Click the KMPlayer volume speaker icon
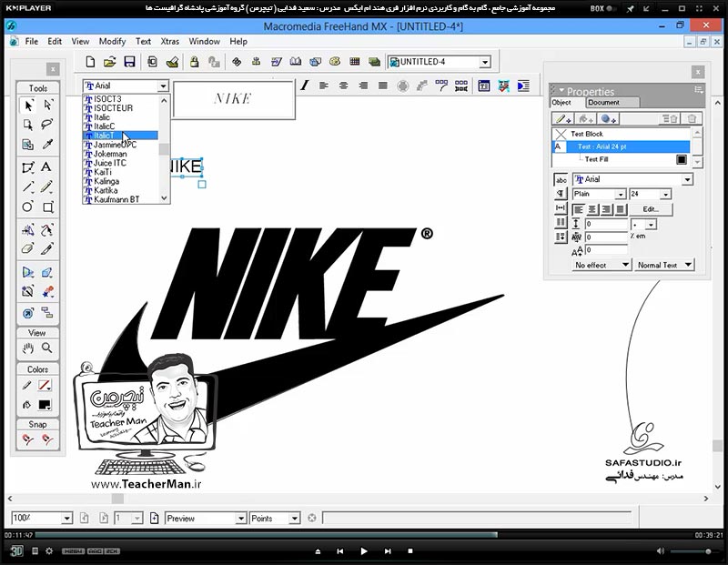This screenshot has width=728, height=565. pos(661,551)
